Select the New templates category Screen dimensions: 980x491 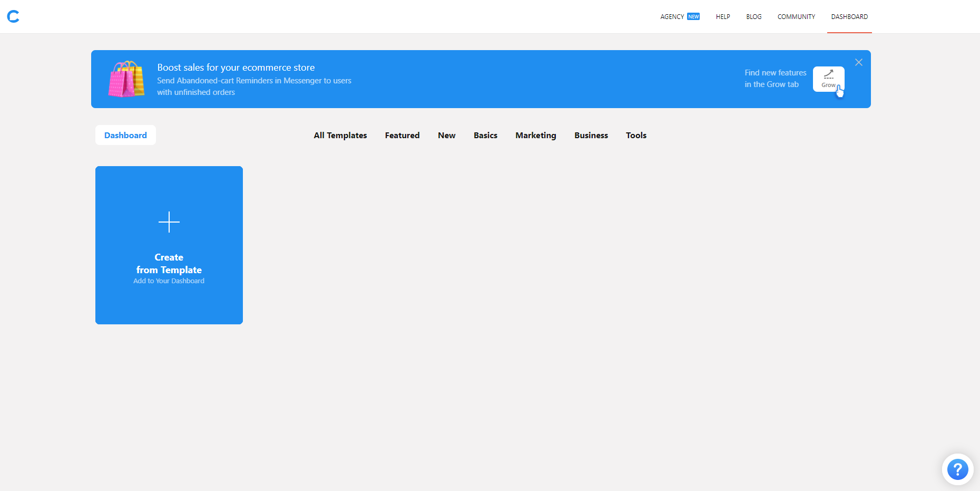click(x=446, y=135)
